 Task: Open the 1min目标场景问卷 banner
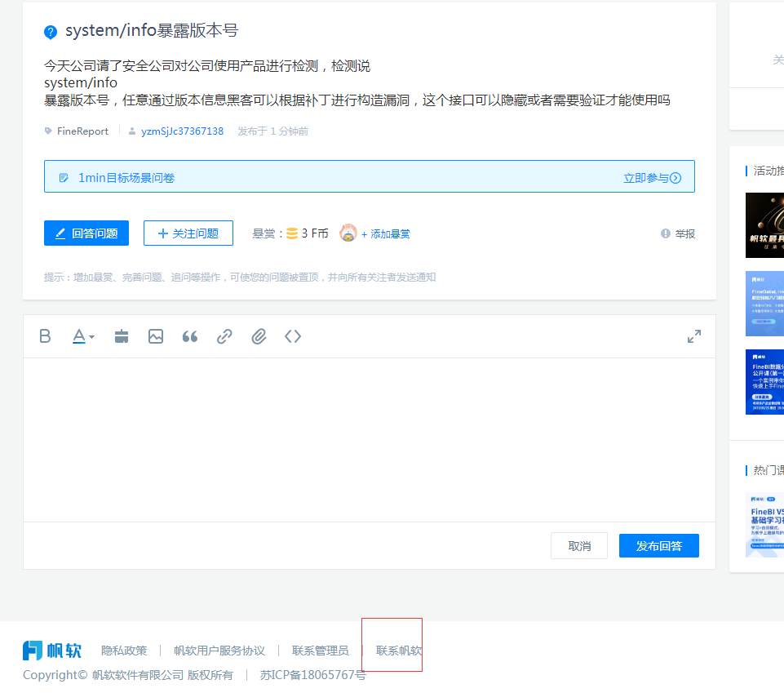[x=370, y=176]
